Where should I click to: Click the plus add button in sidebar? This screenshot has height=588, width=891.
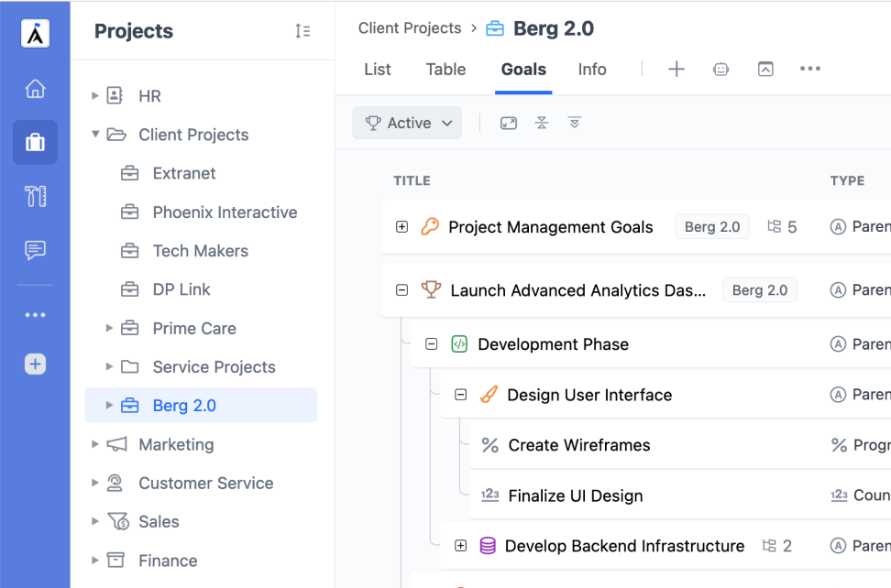click(x=35, y=364)
